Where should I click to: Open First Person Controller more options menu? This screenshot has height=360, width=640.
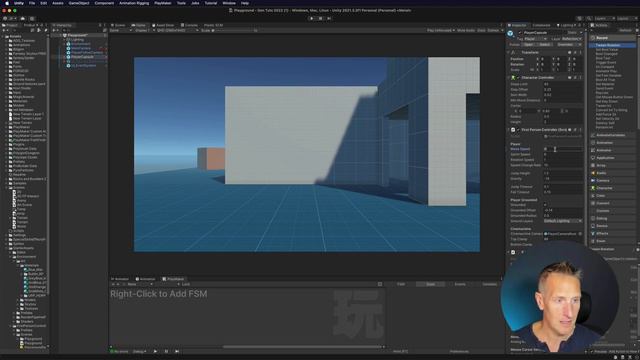(580, 130)
